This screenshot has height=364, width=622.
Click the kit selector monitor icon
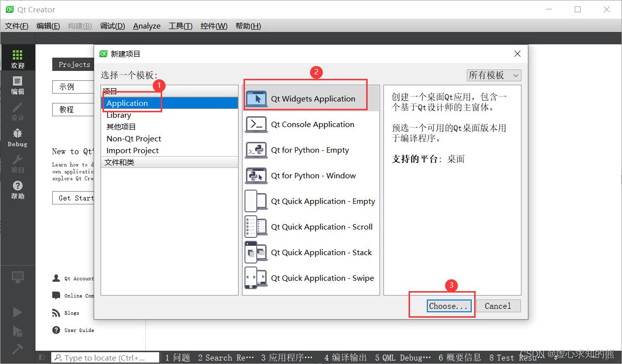[x=18, y=277]
